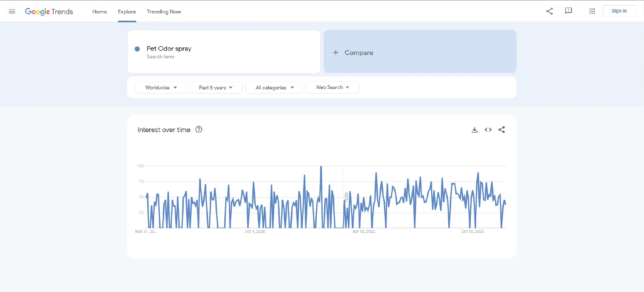Click the blue search term color dot
The height and width of the screenshot is (292, 644).
[137, 49]
